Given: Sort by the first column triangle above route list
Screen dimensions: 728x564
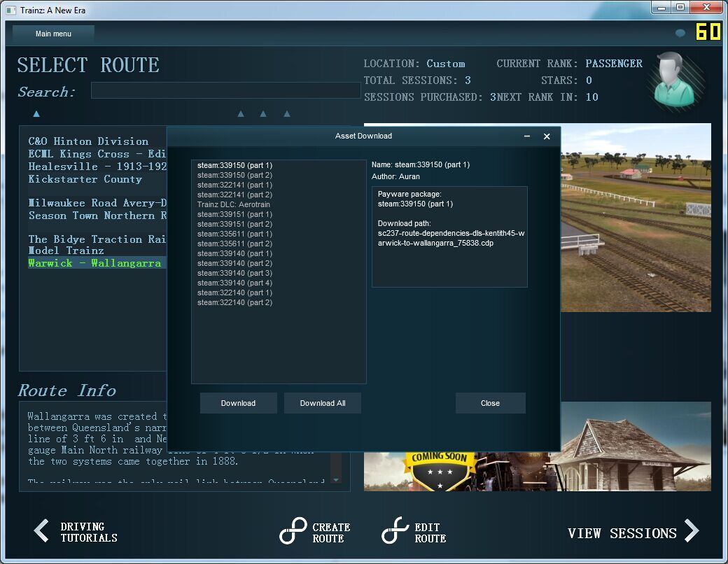Looking at the screenshot, I should [36, 113].
